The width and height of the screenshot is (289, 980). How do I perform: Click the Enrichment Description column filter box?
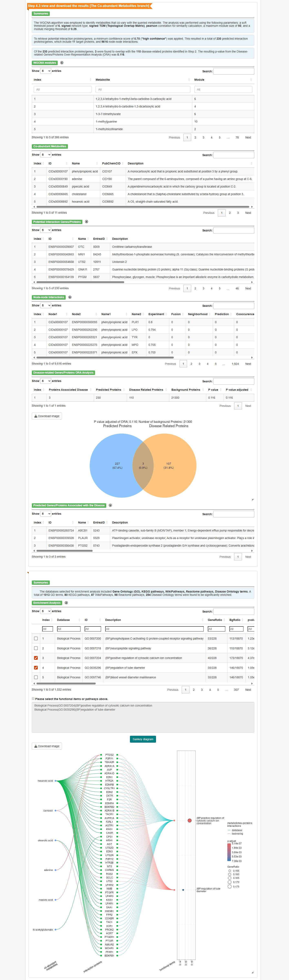click(154, 629)
